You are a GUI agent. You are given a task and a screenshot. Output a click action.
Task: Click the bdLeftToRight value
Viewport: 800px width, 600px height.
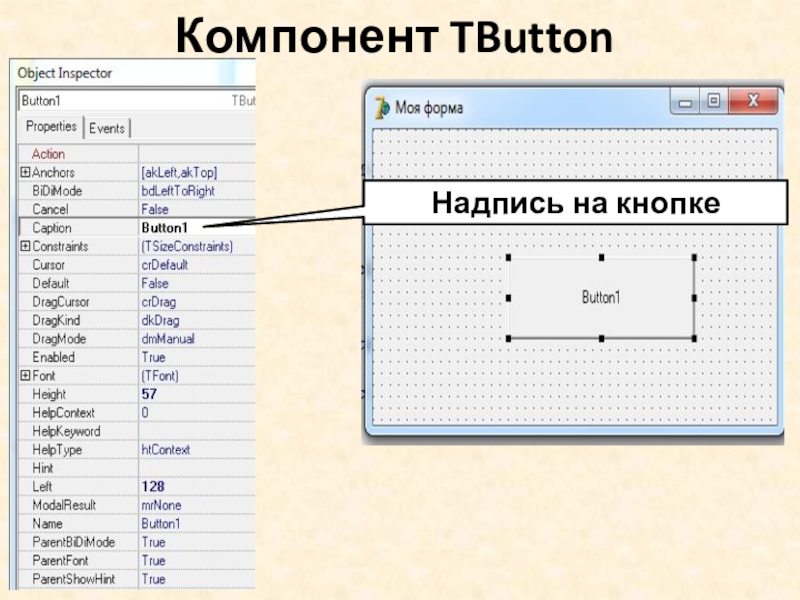(178, 191)
